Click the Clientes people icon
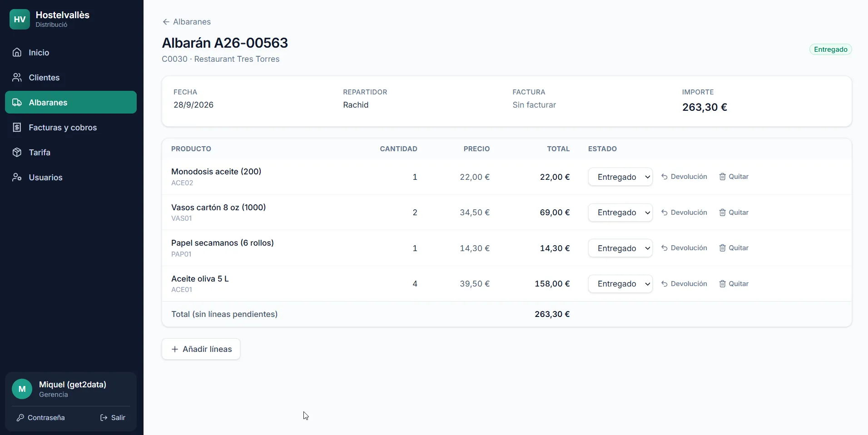The width and height of the screenshot is (868, 435). (x=17, y=77)
